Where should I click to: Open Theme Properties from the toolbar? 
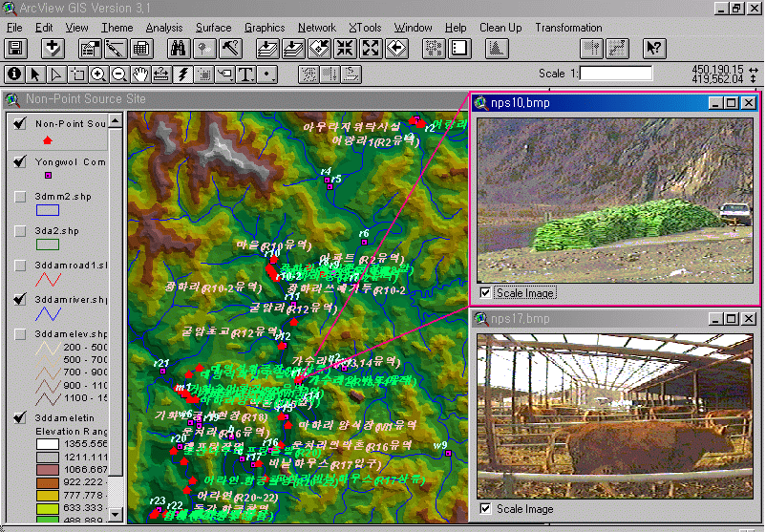click(x=90, y=49)
